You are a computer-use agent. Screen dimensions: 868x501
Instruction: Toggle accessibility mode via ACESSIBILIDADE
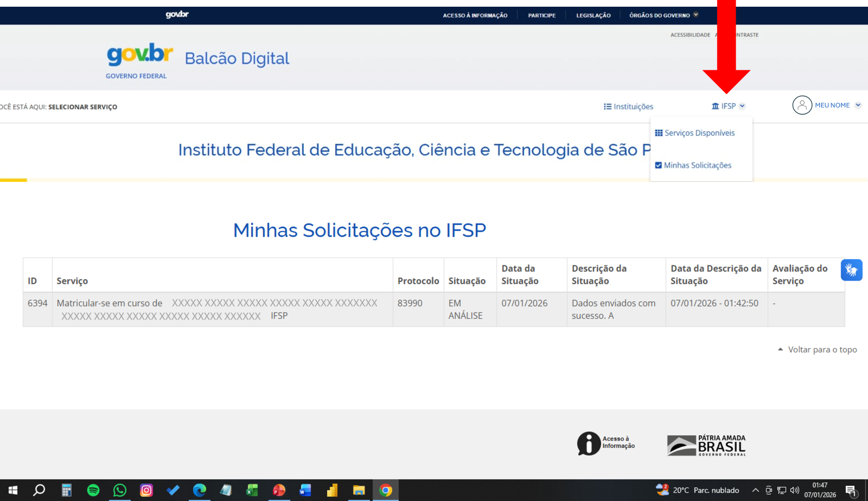click(690, 35)
